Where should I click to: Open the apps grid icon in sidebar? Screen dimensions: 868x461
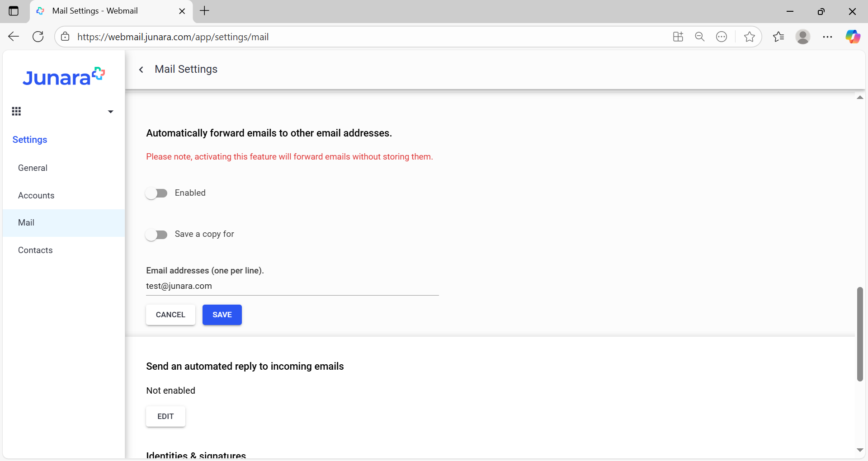click(x=16, y=111)
